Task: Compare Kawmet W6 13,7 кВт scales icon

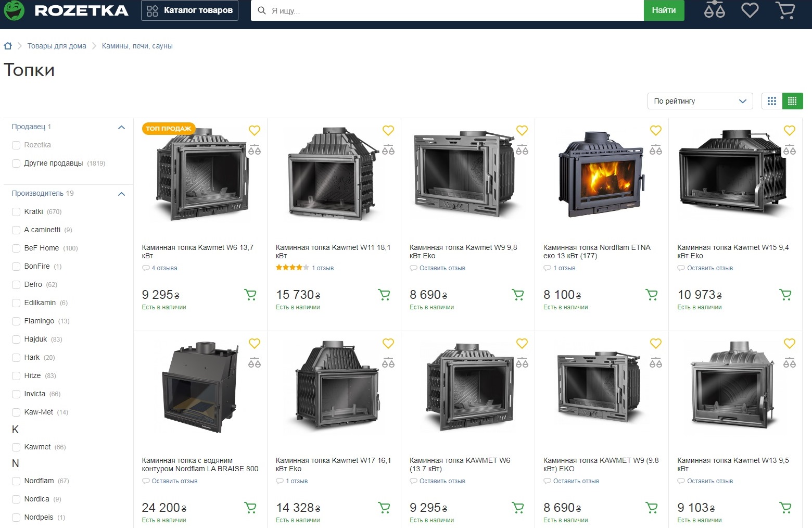Action: (254, 150)
